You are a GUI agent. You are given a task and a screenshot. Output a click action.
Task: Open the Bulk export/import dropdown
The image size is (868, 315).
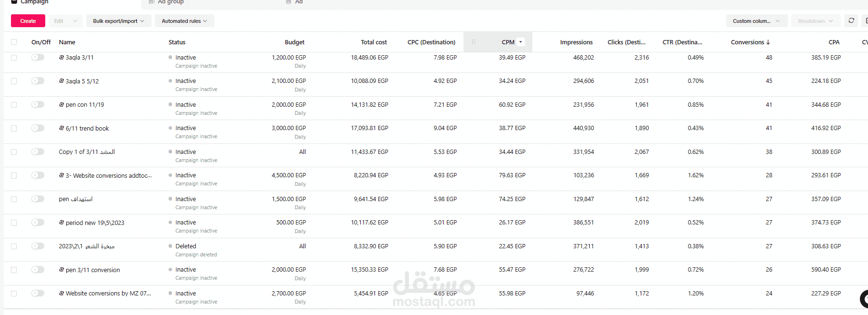point(119,21)
